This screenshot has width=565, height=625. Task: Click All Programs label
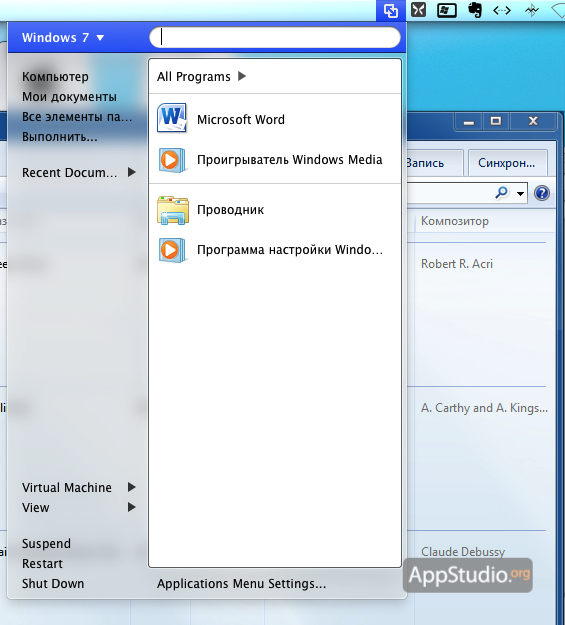click(x=194, y=77)
